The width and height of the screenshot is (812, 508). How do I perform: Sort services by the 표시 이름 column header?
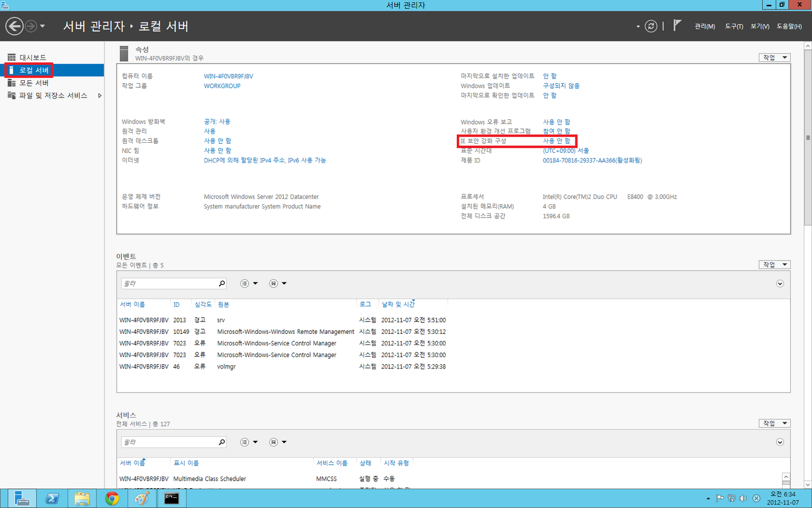[x=186, y=463]
